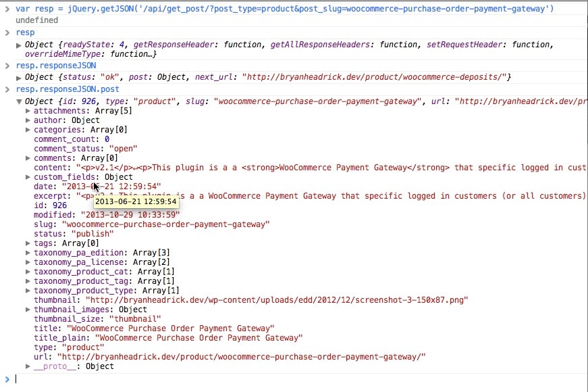Screen dimensions: 588x392
Task: Expand the attachments Array[5] entry
Action: click(x=28, y=111)
